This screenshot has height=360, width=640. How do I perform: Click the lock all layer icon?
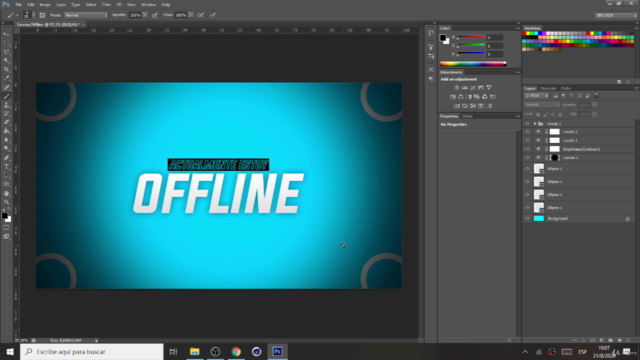click(x=560, y=115)
